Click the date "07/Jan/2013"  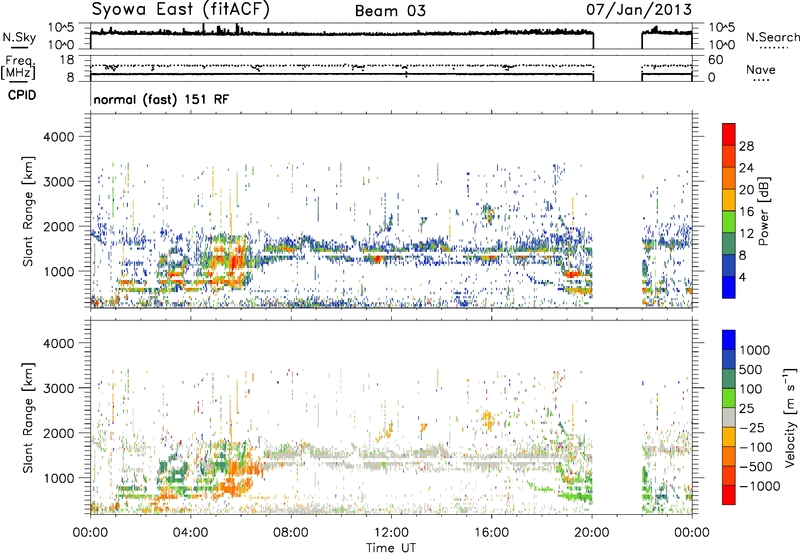(x=639, y=9)
